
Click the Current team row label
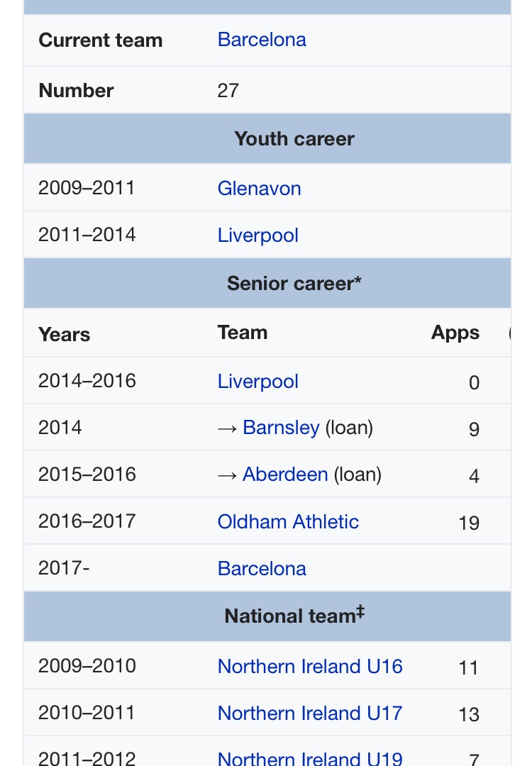[x=101, y=40]
